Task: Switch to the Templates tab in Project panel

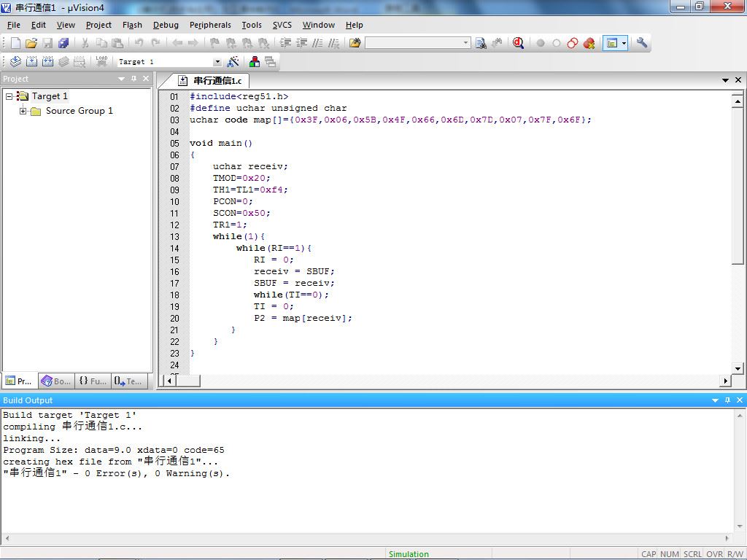Action: click(x=128, y=381)
